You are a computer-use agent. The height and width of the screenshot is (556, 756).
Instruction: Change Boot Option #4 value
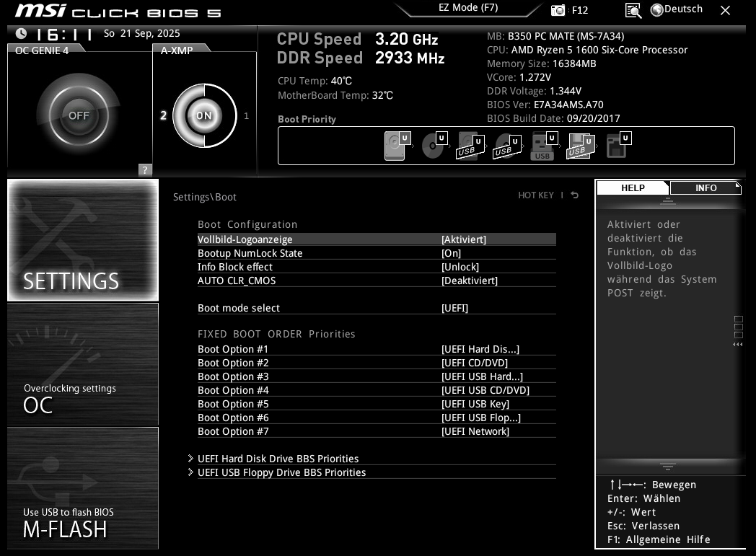[485, 390]
